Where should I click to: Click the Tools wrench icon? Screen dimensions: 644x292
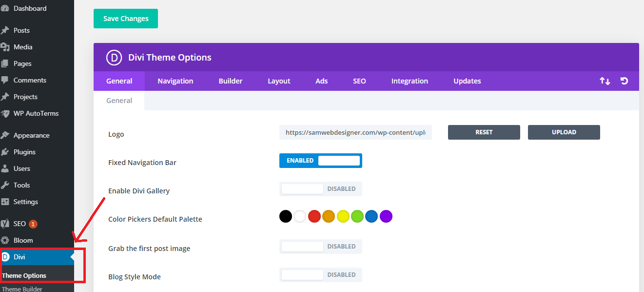pyautogui.click(x=5, y=185)
